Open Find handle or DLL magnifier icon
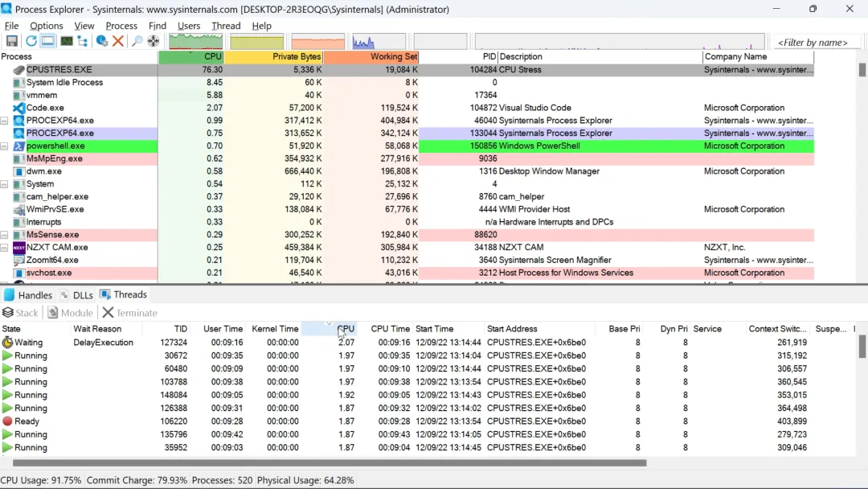Image resolution: width=868 pixels, height=489 pixels. [x=137, y=41]
